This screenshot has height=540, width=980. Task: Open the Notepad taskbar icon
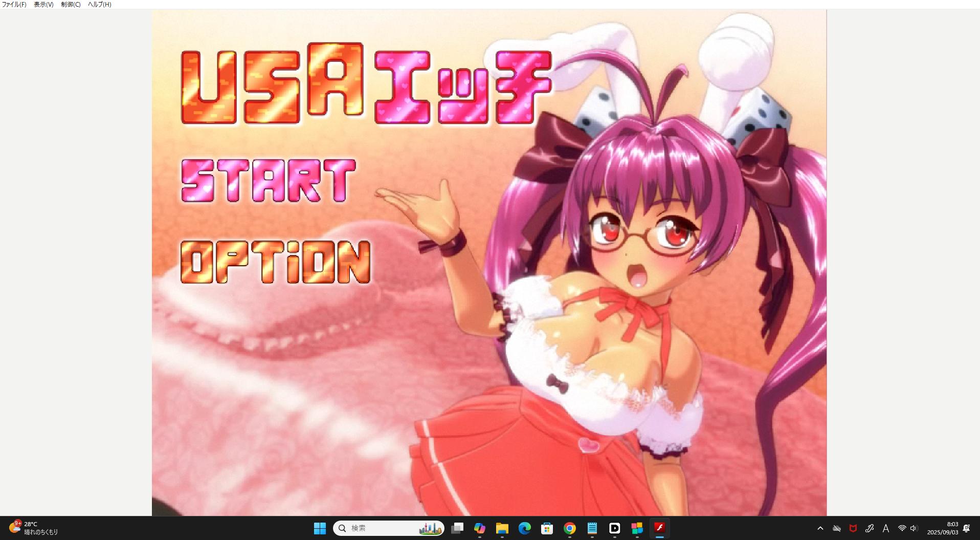coord(592,528)
